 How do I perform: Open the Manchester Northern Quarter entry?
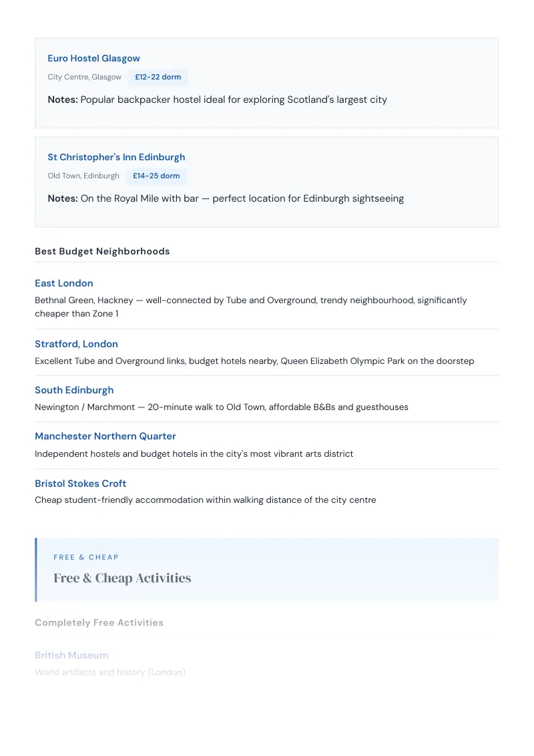tap(105, 436)
